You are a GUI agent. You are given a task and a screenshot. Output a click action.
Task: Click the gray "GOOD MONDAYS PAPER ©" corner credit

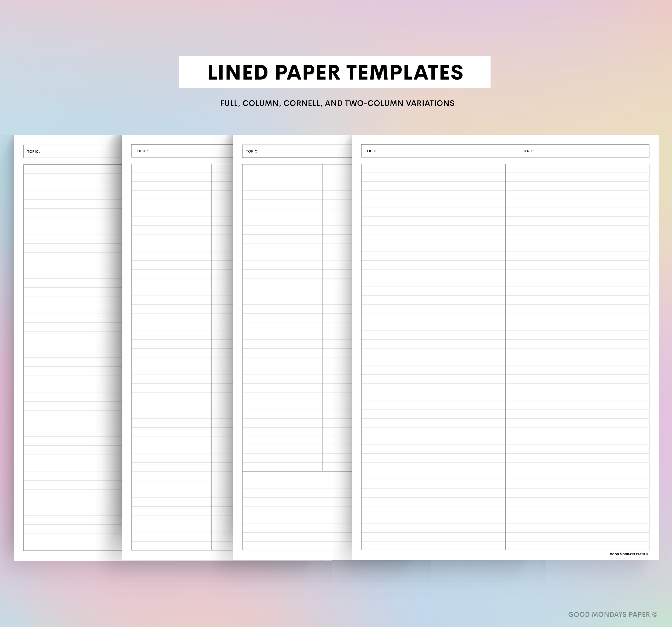(613, 614)
